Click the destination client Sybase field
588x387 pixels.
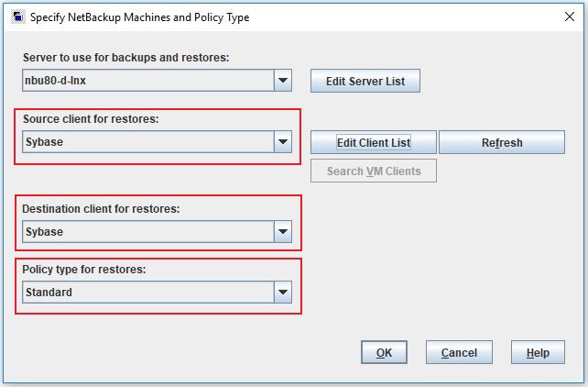[147, 232]
